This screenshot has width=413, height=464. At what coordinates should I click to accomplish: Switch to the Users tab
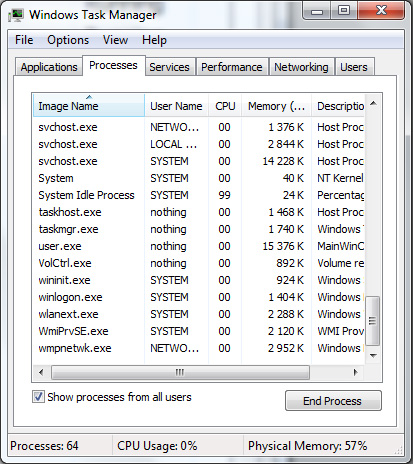[x=354, y=67]
